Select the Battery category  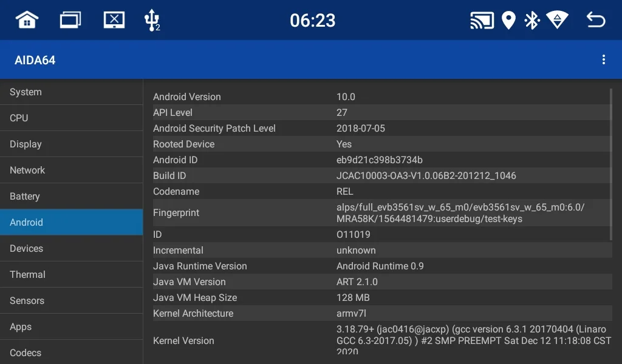pos(72,197)
